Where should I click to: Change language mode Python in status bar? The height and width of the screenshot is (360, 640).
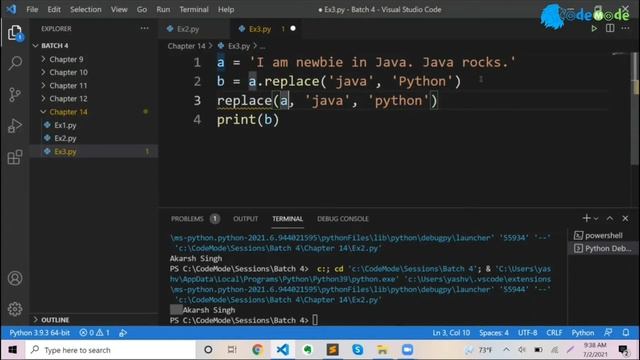coord(583,333)
